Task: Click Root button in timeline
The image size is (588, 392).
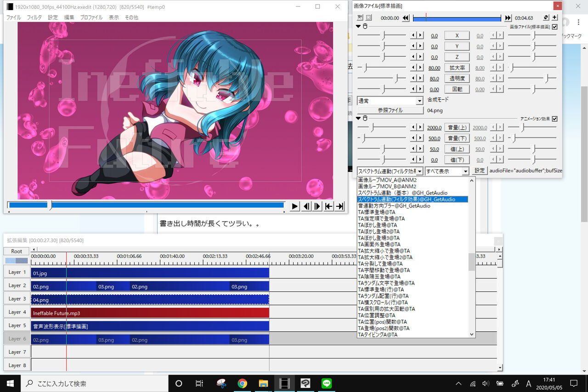Action: coord(17,251)
